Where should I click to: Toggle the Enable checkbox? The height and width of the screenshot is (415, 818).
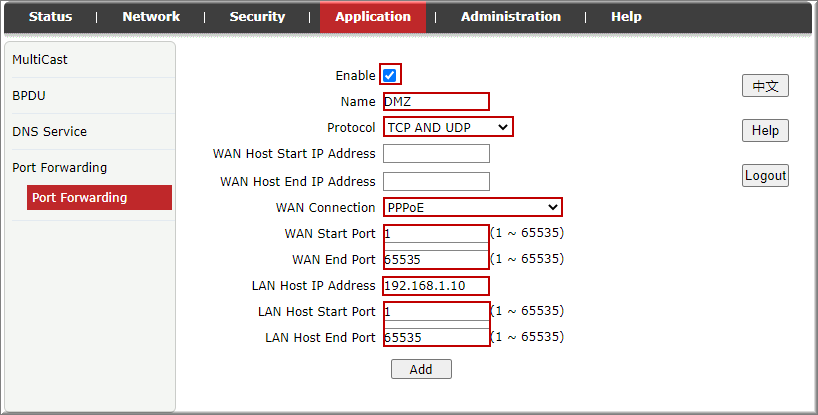tap(390, 76)
